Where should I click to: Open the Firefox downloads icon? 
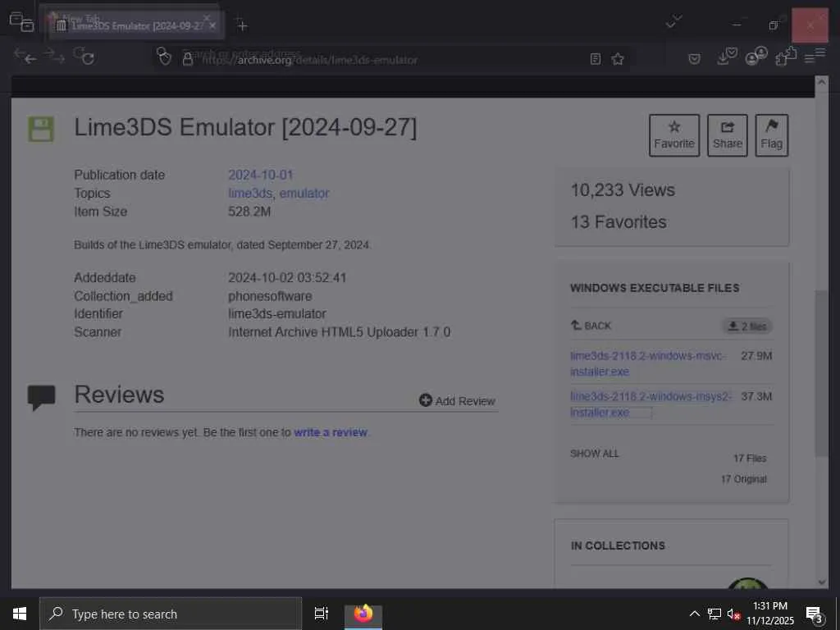723,59
